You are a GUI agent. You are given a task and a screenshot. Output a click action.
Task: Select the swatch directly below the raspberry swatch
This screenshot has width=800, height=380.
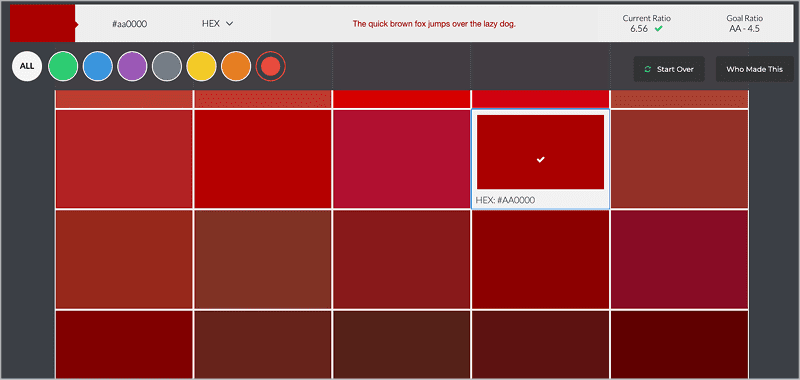401,259
